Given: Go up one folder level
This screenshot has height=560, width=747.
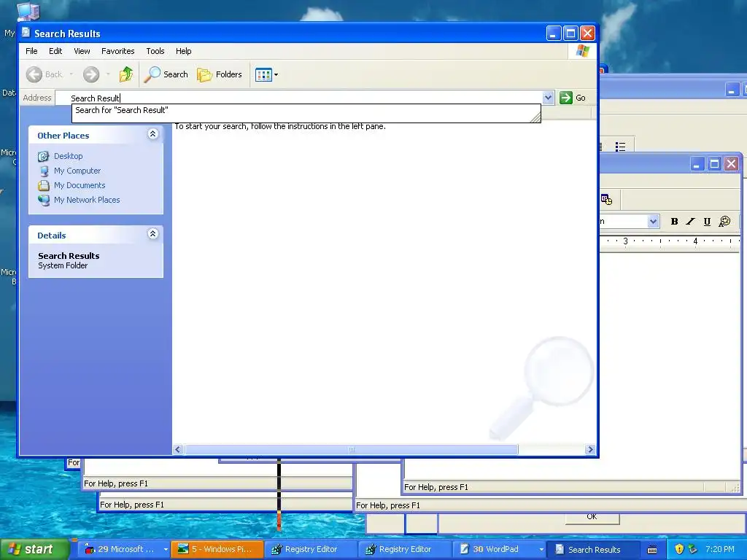Looking at the screenshot, I should tap(126, 74).
